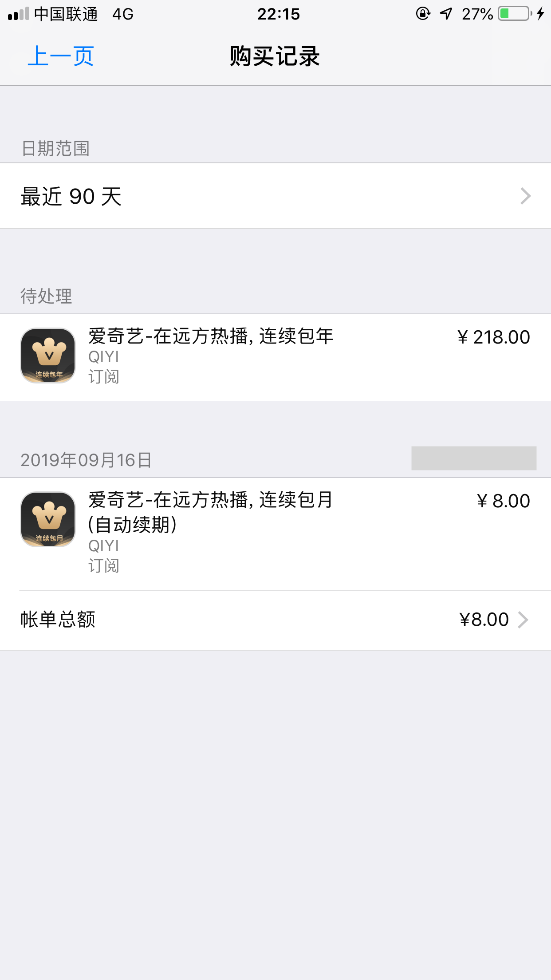Open the 帐单总额 bill total row
Image resolution: width=551 pixels, height=980 pixels.
coord(266,620)
